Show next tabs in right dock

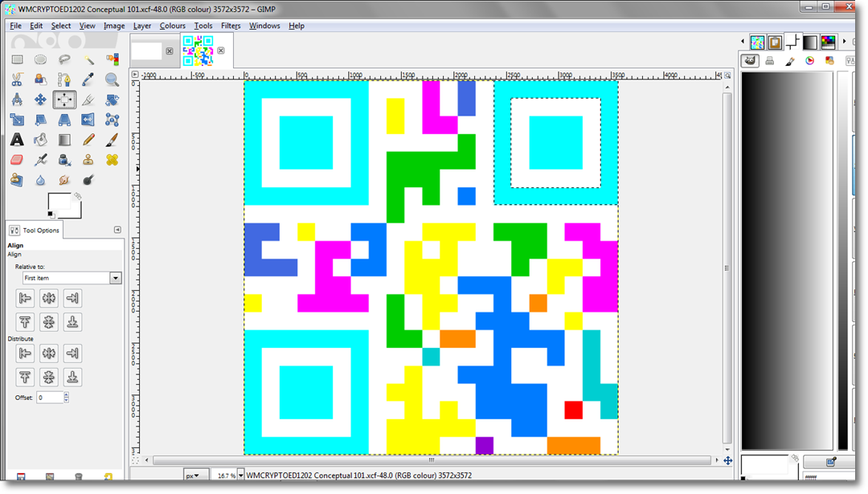click(844, 42)
